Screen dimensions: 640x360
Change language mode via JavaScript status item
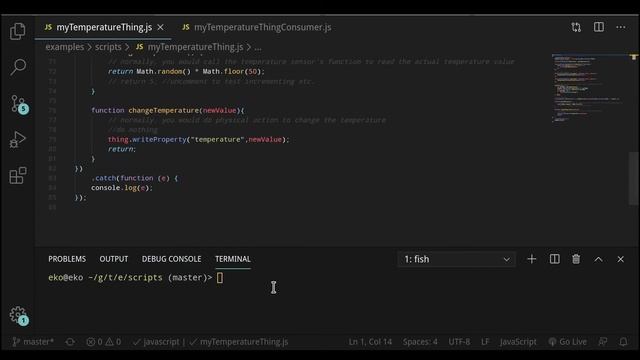518,342
